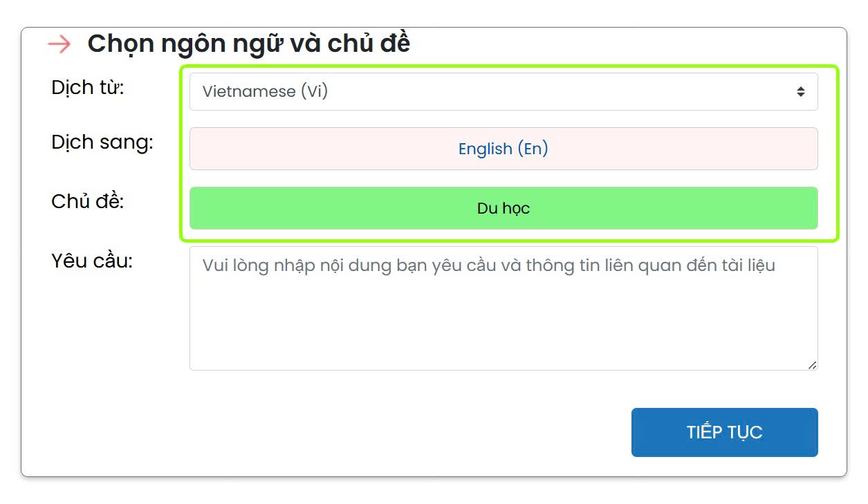Open the "Dịch từ" source language dropdown
This screenshot has width=868, height=504.
[503, 92]
